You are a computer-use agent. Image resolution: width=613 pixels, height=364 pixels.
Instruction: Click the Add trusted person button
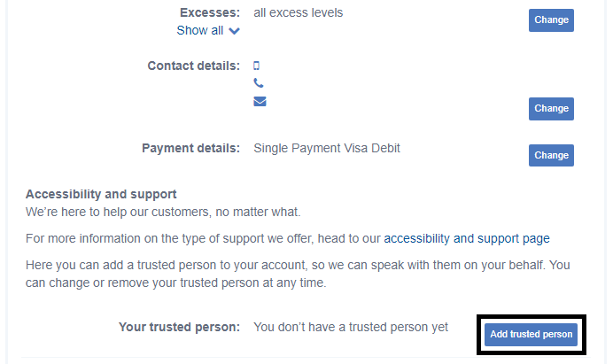(532, 334)
